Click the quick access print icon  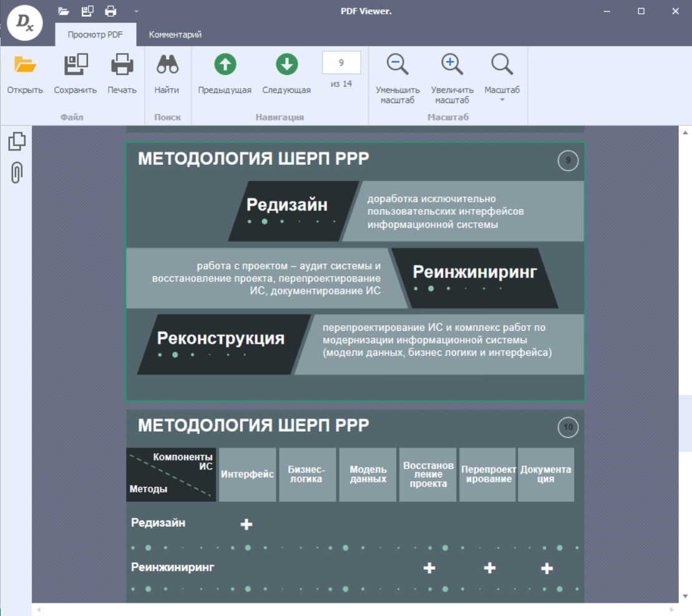[x=111, y=11]
